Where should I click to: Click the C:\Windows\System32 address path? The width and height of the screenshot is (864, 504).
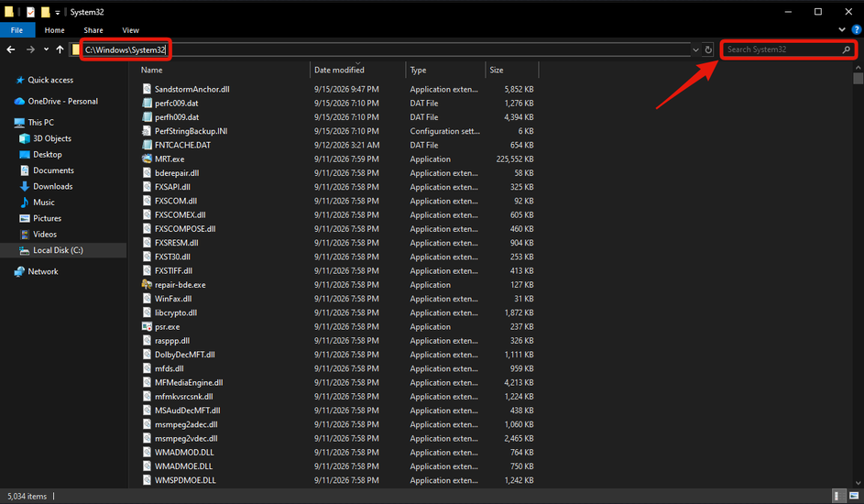point(126,49)
